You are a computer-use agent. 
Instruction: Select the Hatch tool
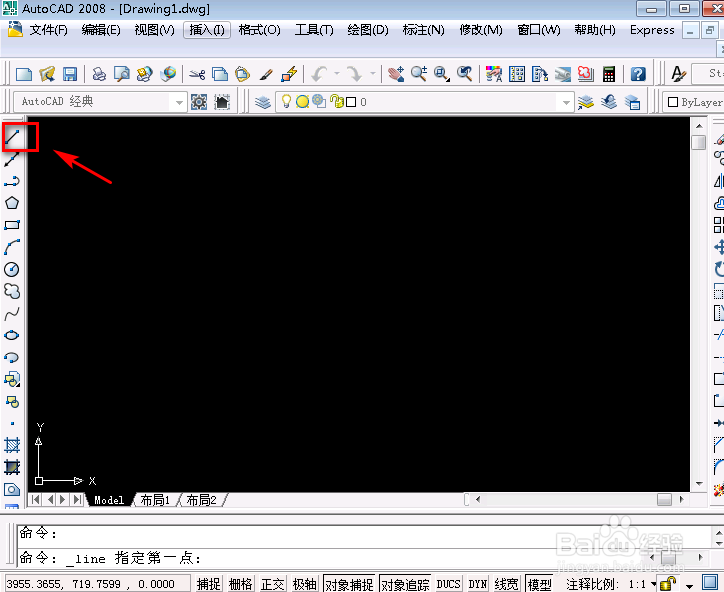tap(12, 446)
